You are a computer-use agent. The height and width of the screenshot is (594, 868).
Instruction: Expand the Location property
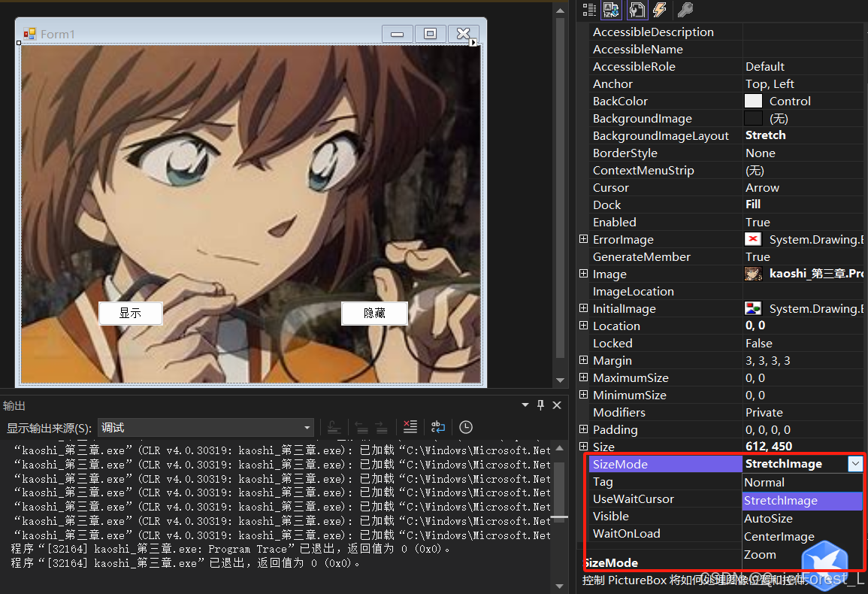click(583, 326)
